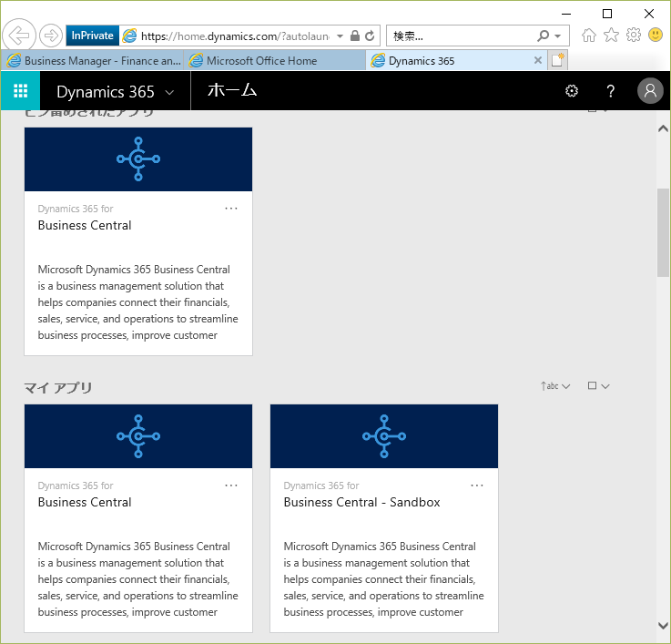Viewport: 671px width, 644px height.
Task: View the lock security icon in address bar
Action: [355, 36]
